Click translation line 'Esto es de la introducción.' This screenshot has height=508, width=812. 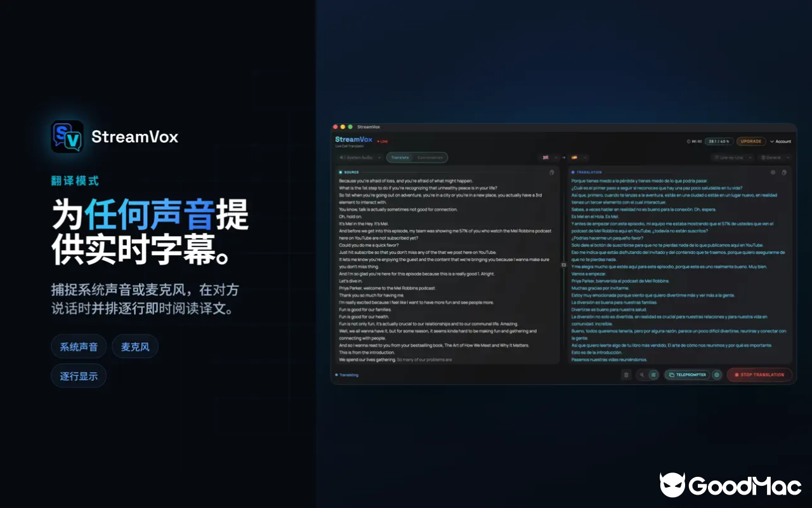pyautogui.click(x=596, y=352)
